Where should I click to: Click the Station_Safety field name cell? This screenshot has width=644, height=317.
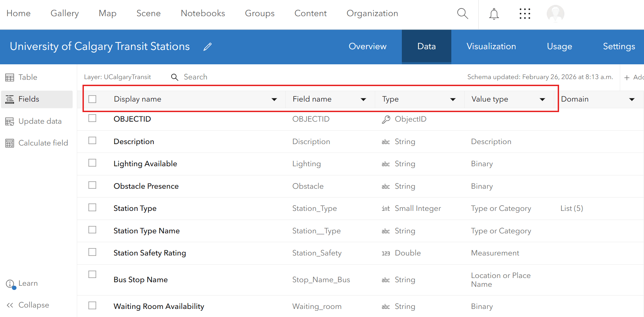(317, 253)
